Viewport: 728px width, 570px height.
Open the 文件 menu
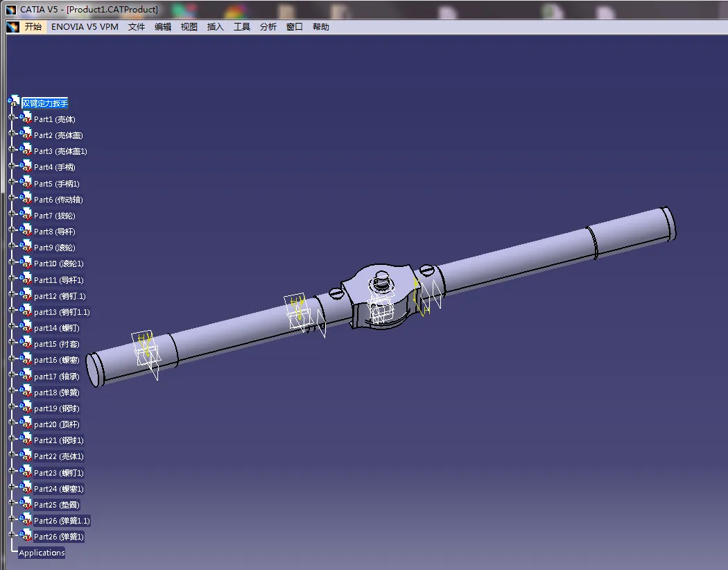[137, 27]
